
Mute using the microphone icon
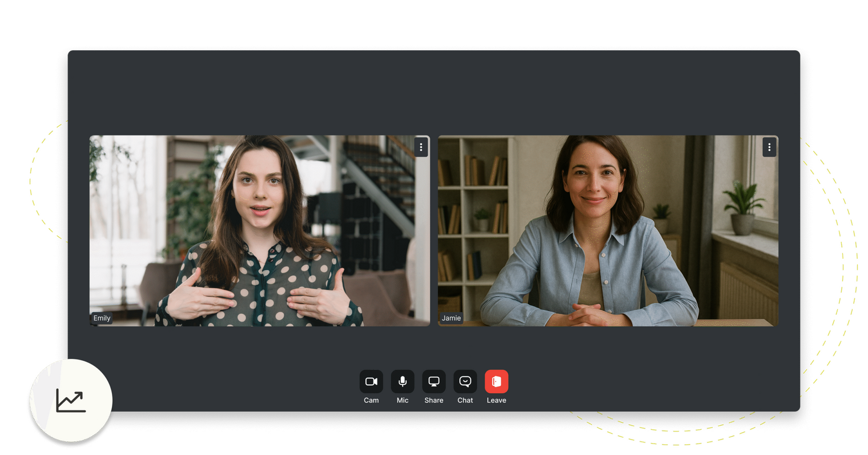tap(403, 381)
